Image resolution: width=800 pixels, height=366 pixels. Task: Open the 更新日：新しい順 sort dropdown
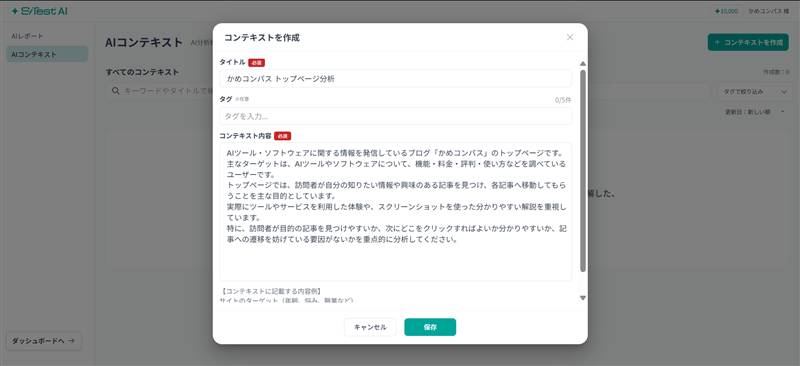(x=754, y=112)
